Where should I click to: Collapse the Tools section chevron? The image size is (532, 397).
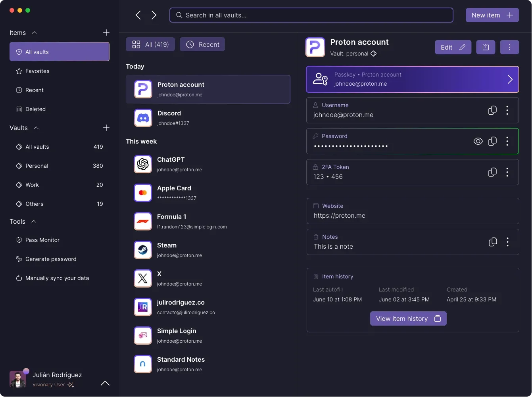pos(34,221)
